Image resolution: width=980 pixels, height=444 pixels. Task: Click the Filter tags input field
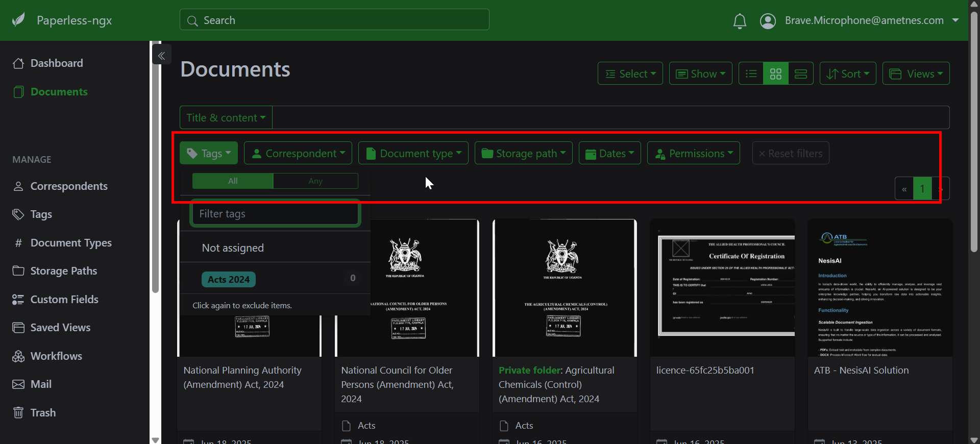276,214
